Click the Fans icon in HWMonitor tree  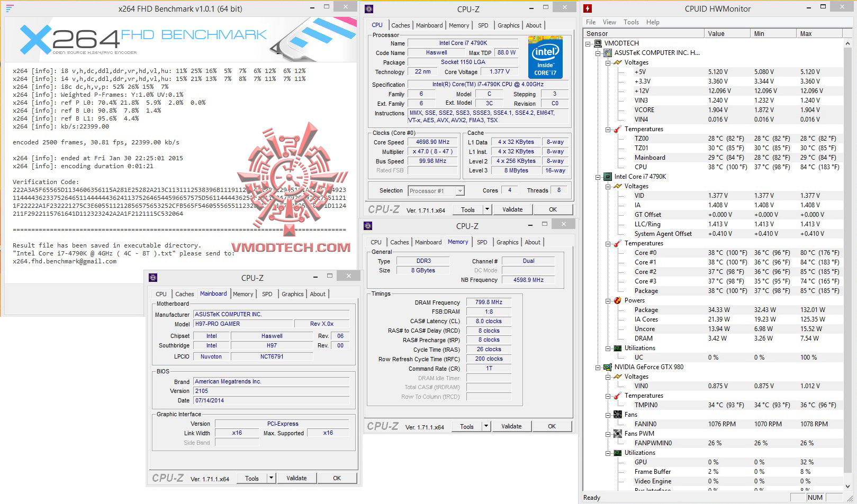pos(618,415)
